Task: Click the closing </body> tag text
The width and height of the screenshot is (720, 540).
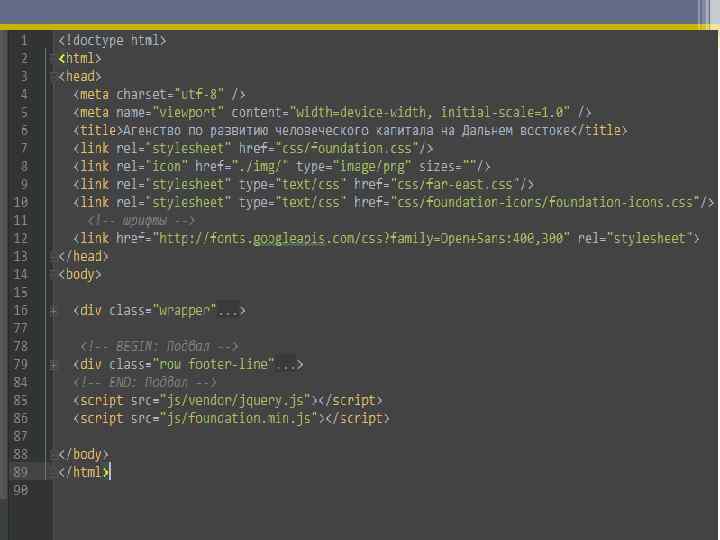Action: [x=83, y=455]
